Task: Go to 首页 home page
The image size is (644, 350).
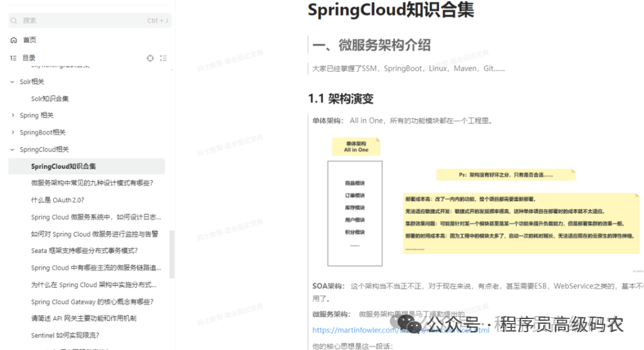Action: 30,40
